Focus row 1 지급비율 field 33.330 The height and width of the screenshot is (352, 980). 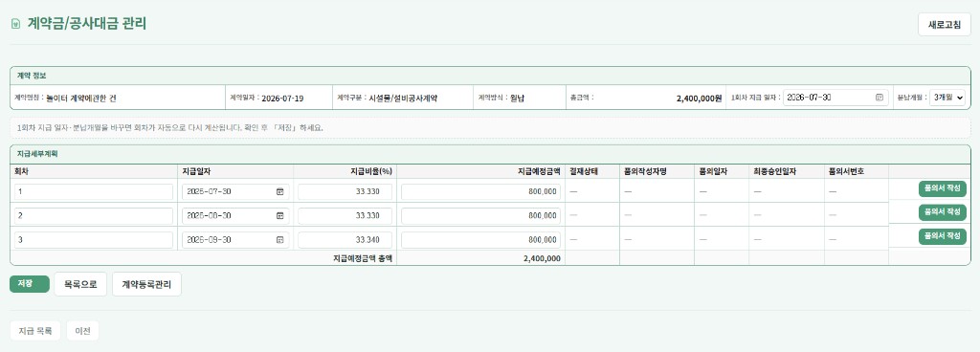click(x=345, y=191)
